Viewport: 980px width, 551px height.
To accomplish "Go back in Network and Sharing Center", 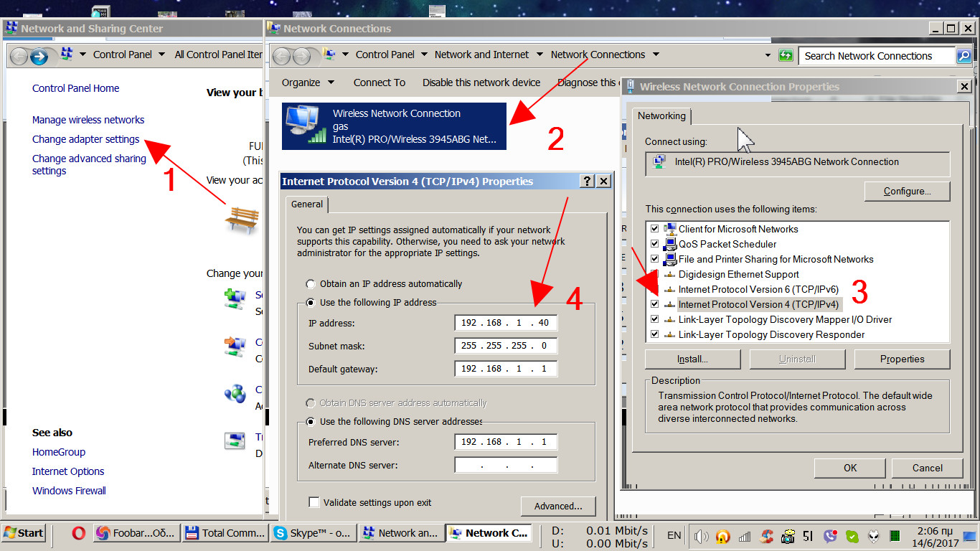I will [19, 55].
